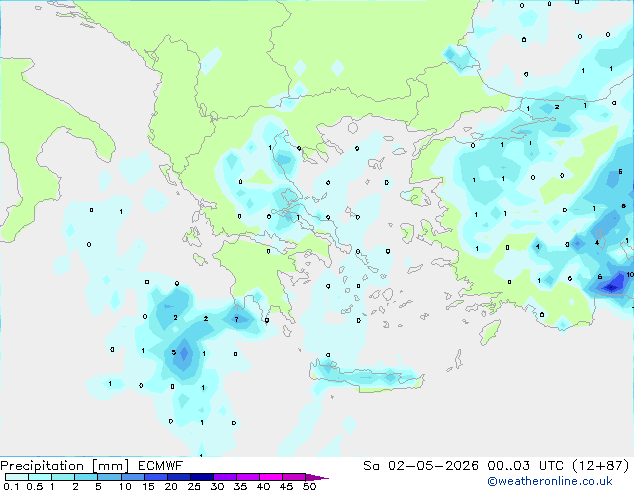
Task: Click the '(12+87)' forecast run text
Action: [x=601, y=466]
